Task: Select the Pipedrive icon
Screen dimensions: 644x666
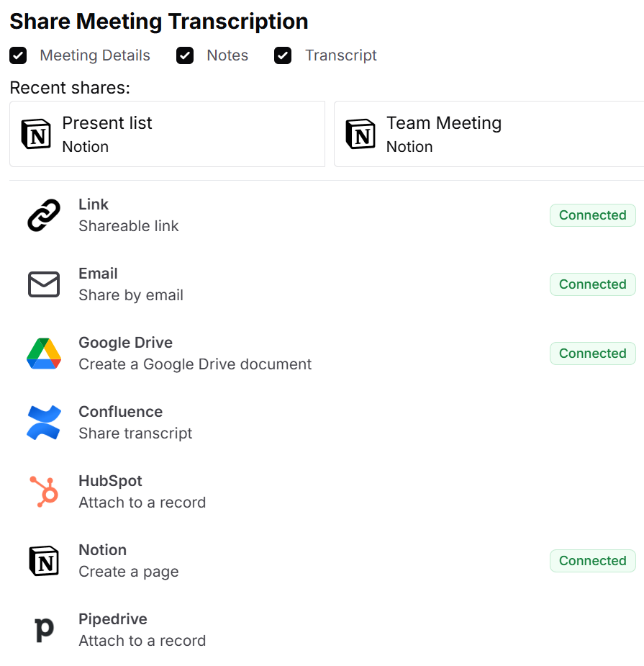Action: click(43, 629)
